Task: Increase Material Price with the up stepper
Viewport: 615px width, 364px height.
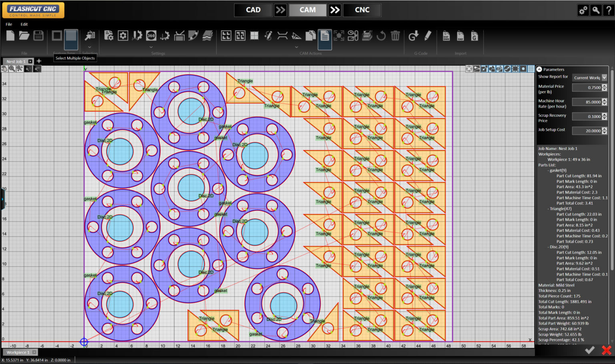Action: (x=605, y=86)
